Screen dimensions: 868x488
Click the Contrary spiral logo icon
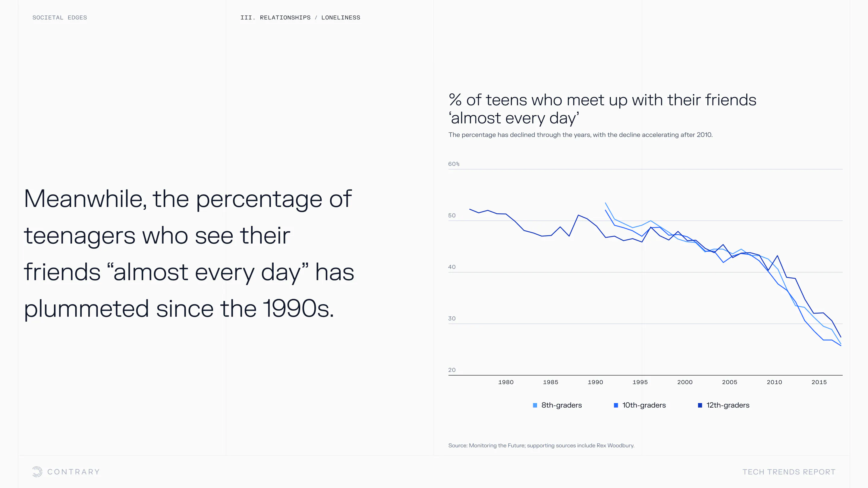click(37, 471)
